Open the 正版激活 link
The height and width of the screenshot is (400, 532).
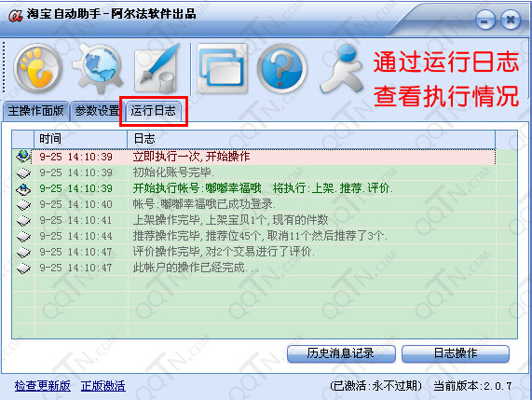point(103,386)
